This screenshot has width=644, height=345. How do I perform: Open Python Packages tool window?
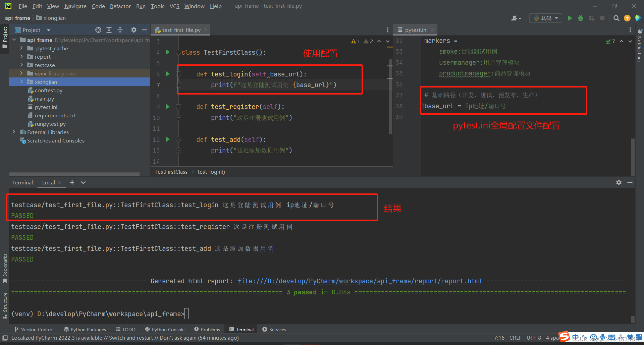(x=85, y=330)
